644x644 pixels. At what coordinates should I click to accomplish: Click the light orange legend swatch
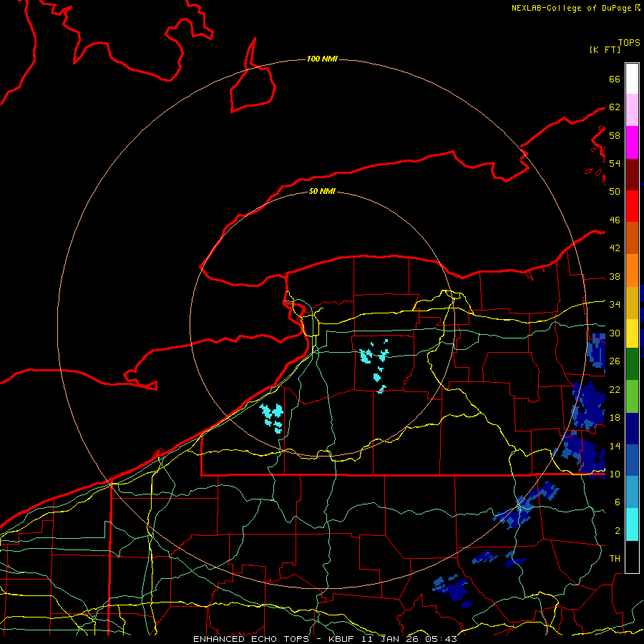click(632, 270)
